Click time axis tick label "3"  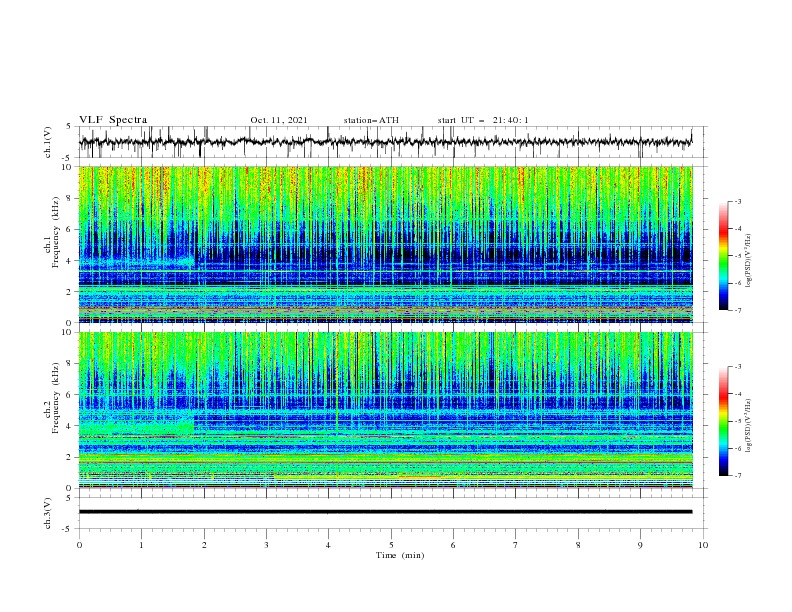coord(266,545)
